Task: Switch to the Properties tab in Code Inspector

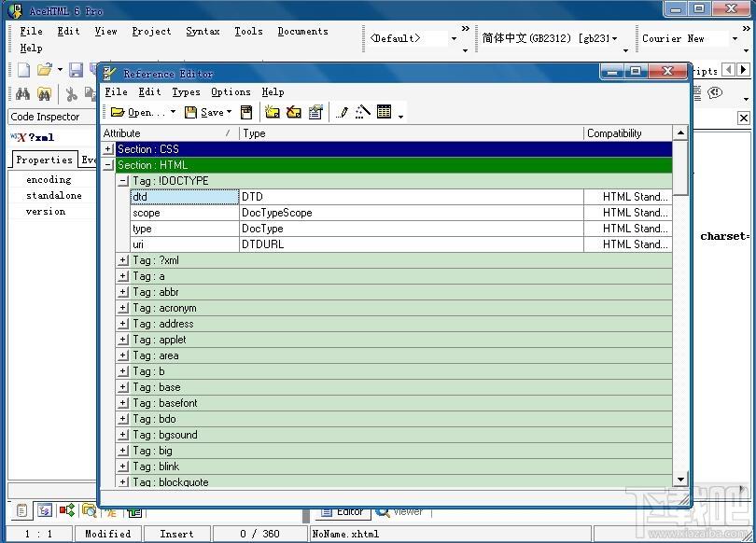Action: (44, 160)
